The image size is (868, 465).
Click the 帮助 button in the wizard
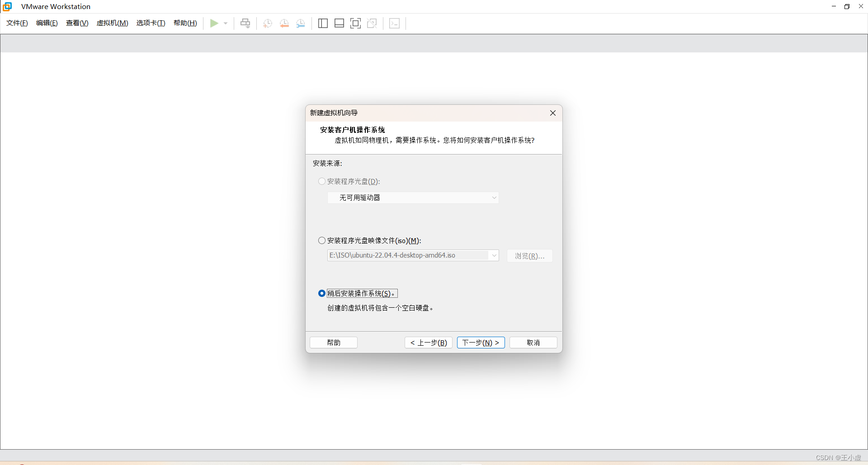pos(334,343)
